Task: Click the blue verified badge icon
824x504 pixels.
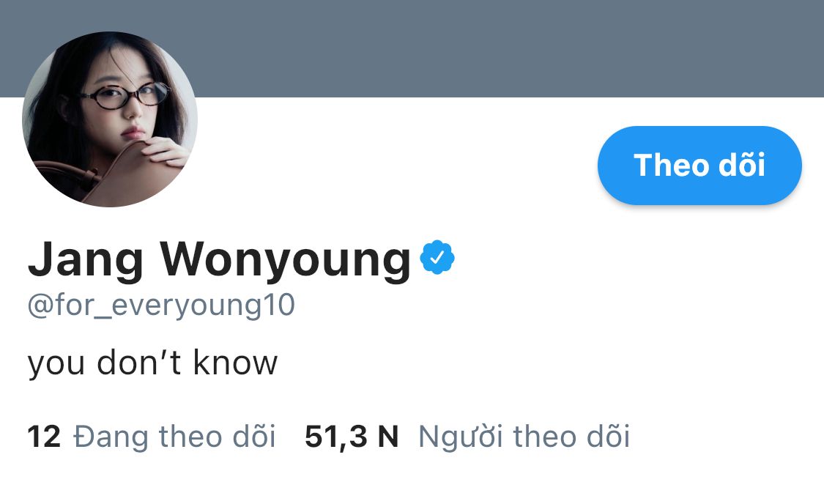Action: (437, 257)
